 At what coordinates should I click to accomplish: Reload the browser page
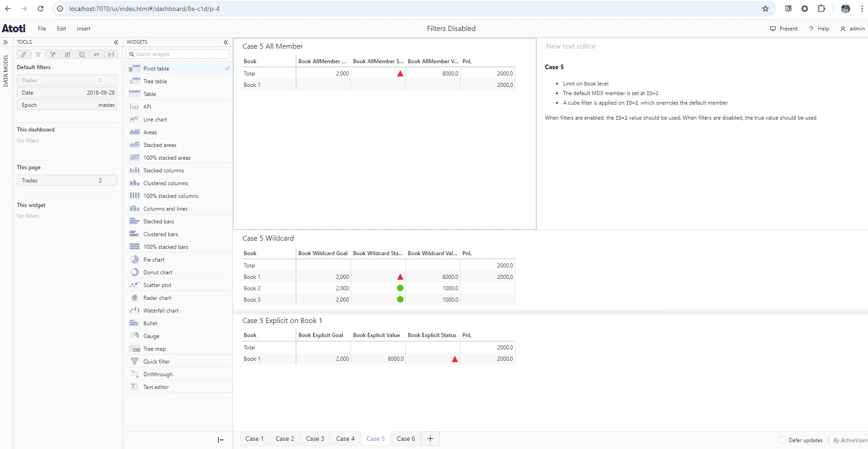click(x=41, y=9)
